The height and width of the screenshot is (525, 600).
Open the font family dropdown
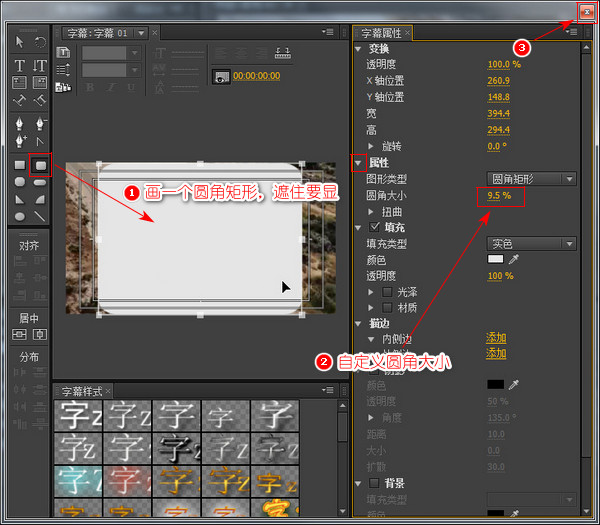[111, 53]
